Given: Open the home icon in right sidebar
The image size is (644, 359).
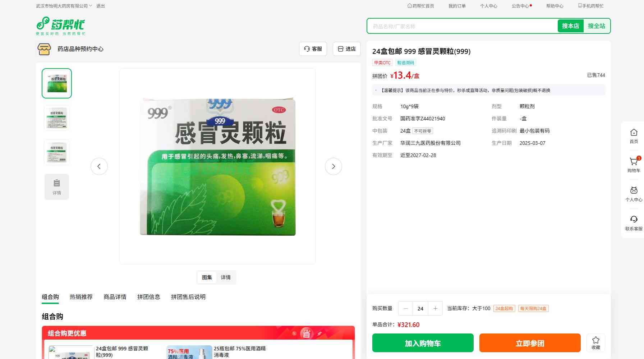Looking at the screenshot, I should (634, 133).
